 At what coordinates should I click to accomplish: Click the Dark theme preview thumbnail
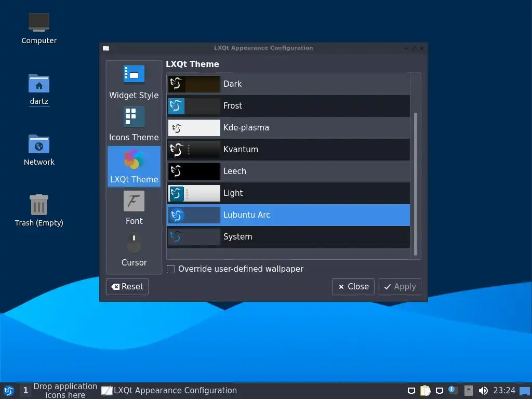click(x=194, y=84)
